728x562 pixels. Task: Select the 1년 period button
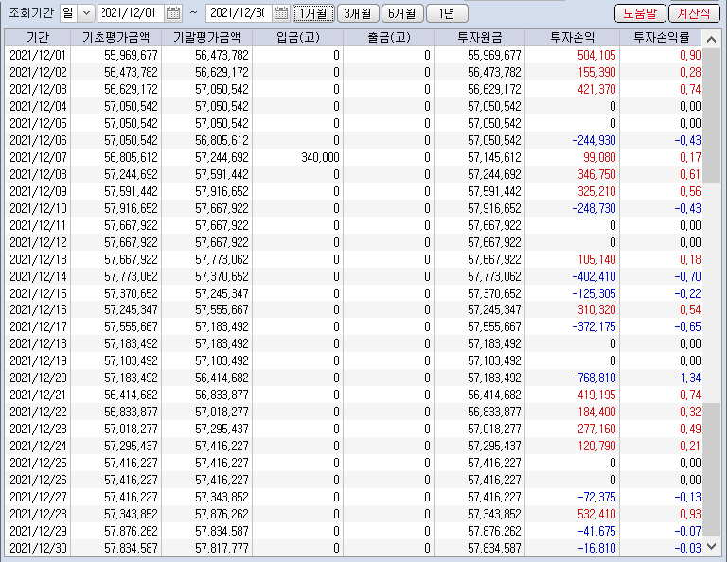click(x=447, y=13)
